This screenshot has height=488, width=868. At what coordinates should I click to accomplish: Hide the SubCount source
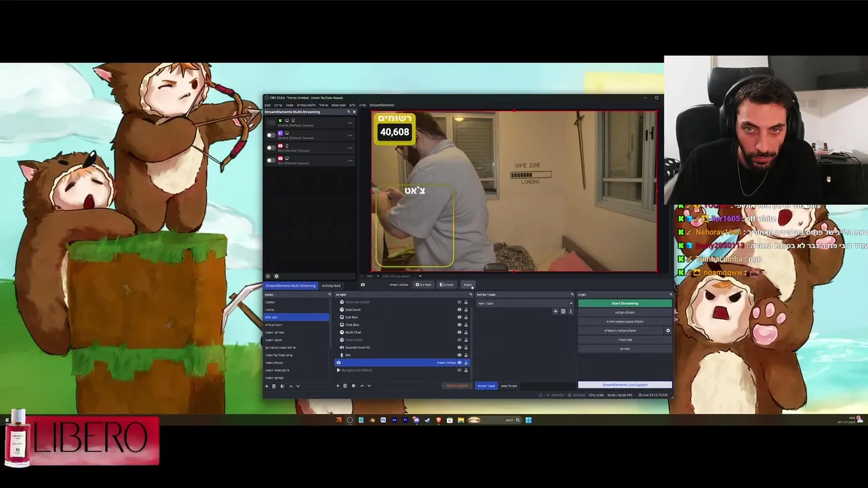[459, 310]
